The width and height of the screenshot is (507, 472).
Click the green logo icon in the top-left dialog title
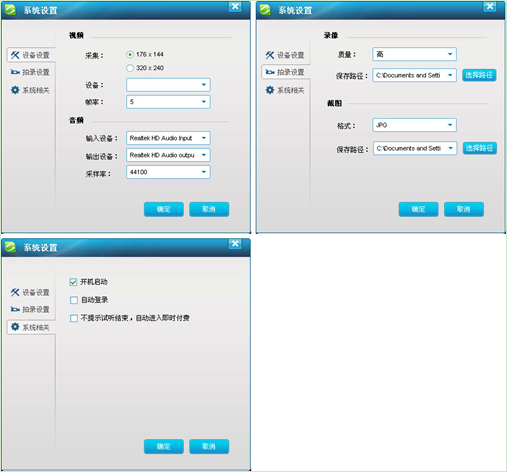(x=10, y=10)
